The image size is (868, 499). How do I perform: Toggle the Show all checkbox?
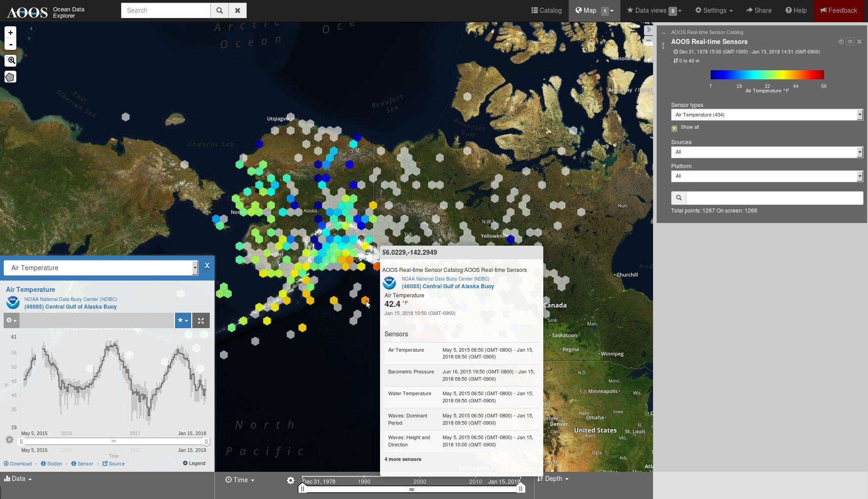674,128
